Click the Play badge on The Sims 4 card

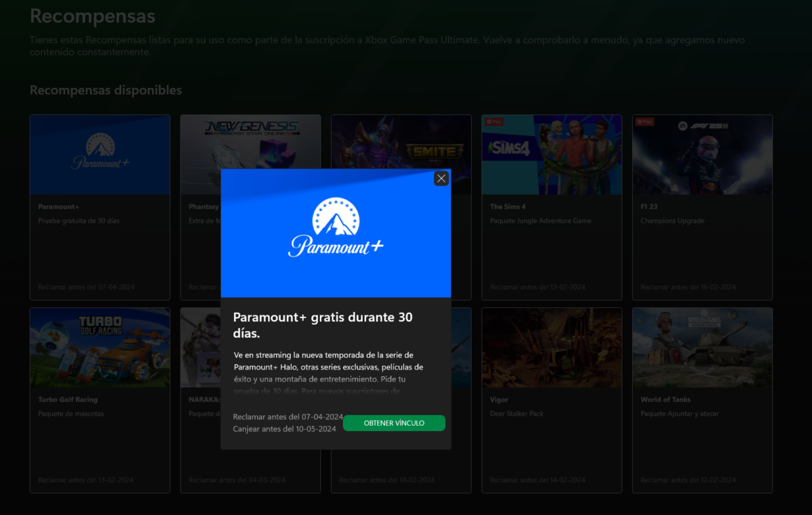click(x=494, y=122)
